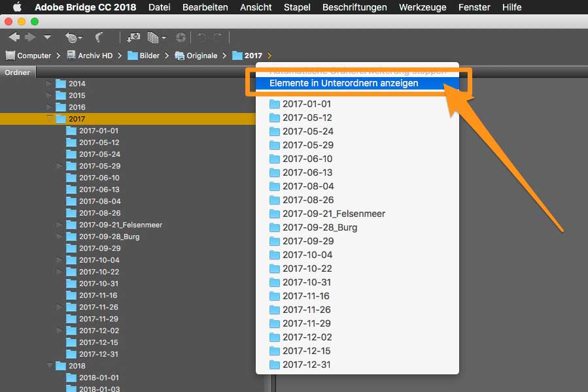Open the chevron after Computer in path bar
The height and width of the screenshot is (392, 588).
coord(58,56)
